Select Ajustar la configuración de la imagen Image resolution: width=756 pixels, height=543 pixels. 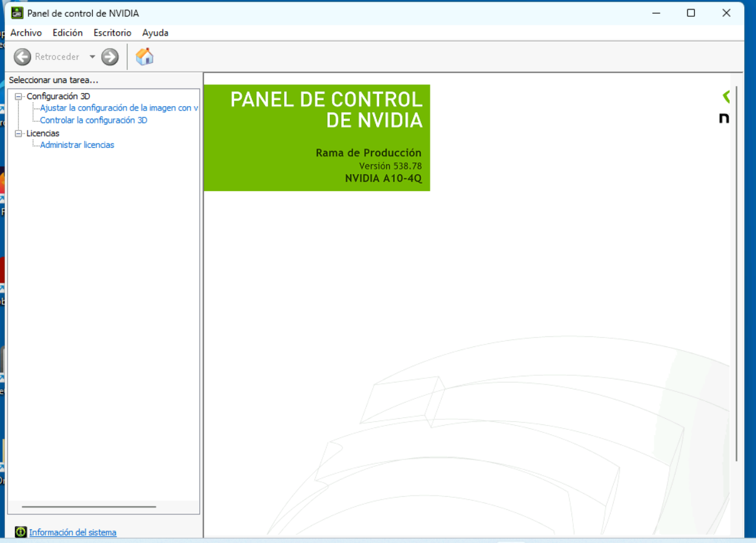[119, 108]
